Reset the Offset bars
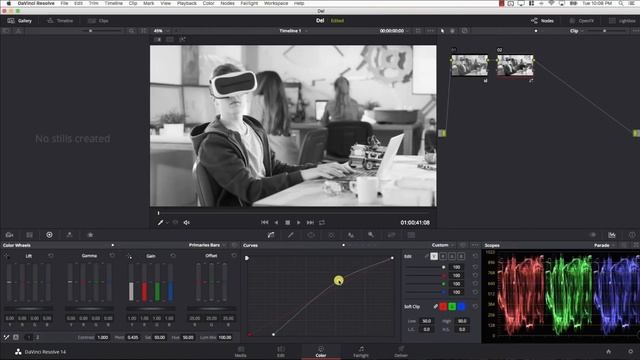This screenshot has height=360, width=640. point(234,256)
